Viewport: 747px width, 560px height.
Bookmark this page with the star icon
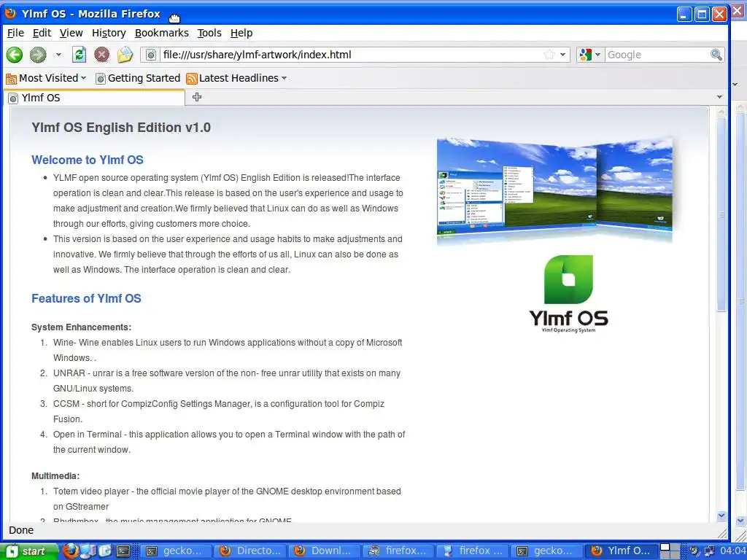pyautogui.click(x=549, y=55)
